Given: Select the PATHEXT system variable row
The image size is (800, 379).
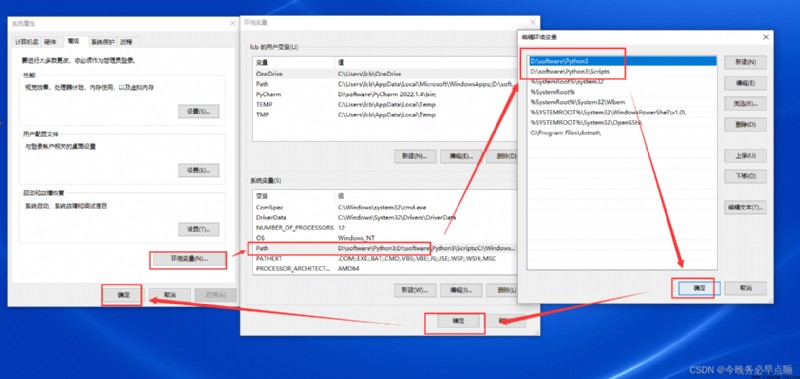Looking at the screenshot, I should tap(385, 259).
